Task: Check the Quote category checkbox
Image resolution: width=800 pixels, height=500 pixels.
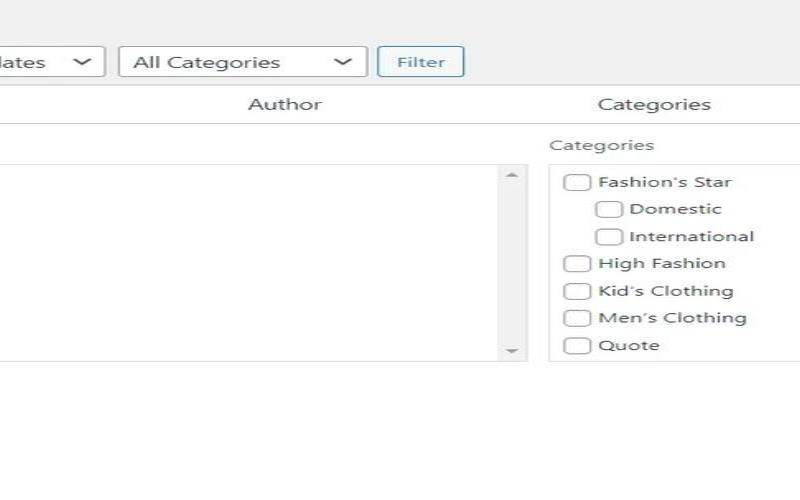Action: pos(577,346)
